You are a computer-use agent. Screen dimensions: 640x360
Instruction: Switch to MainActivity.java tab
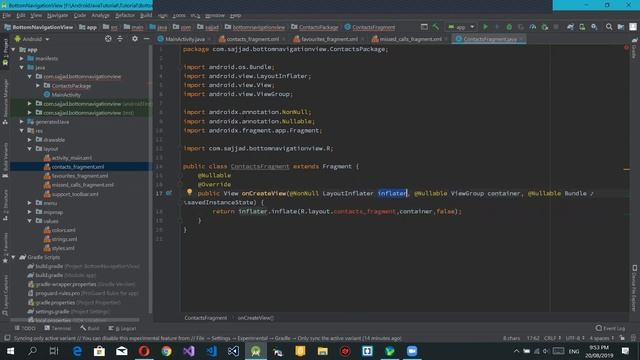(x=185, y=39)
